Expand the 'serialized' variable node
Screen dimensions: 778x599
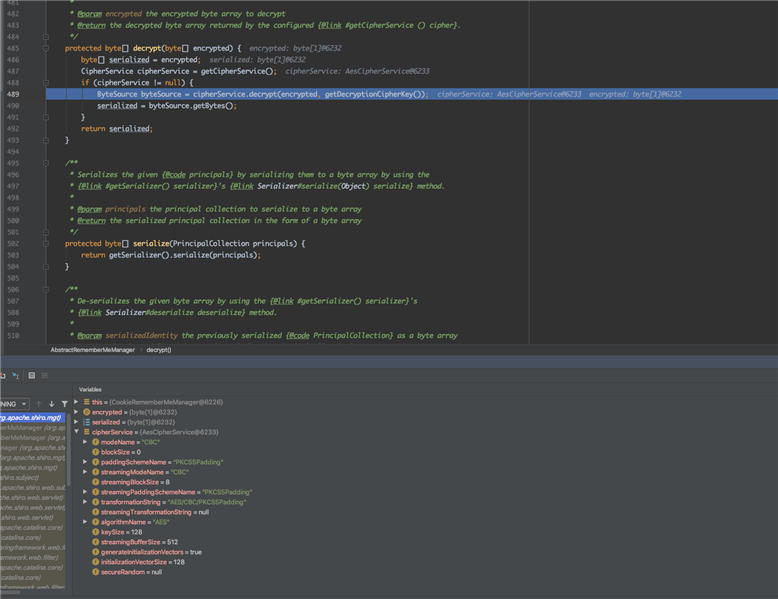point(76,422)
